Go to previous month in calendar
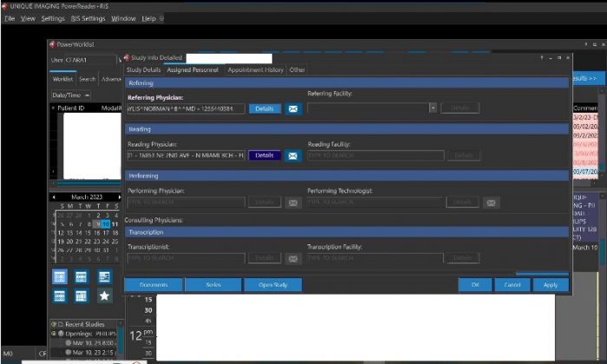 (54, 197)
